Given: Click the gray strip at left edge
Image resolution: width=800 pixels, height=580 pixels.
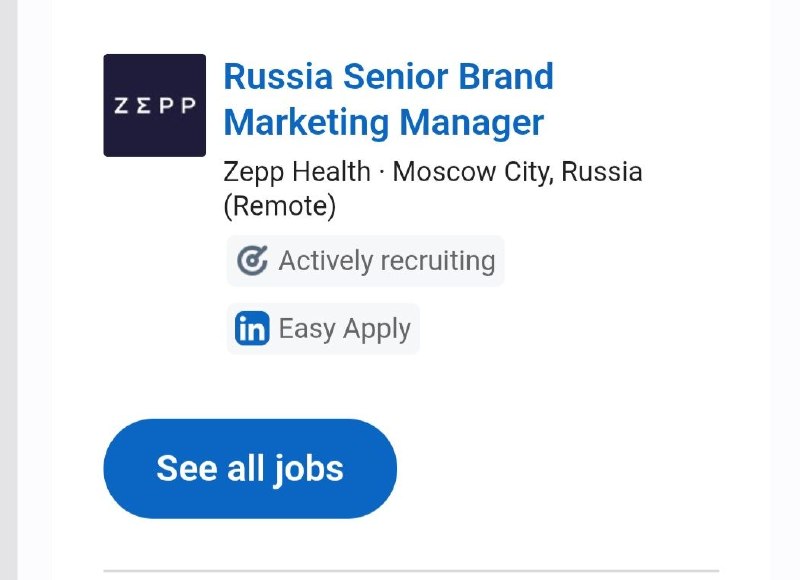Looking at the screenshot, I should (x=9, y=290).
